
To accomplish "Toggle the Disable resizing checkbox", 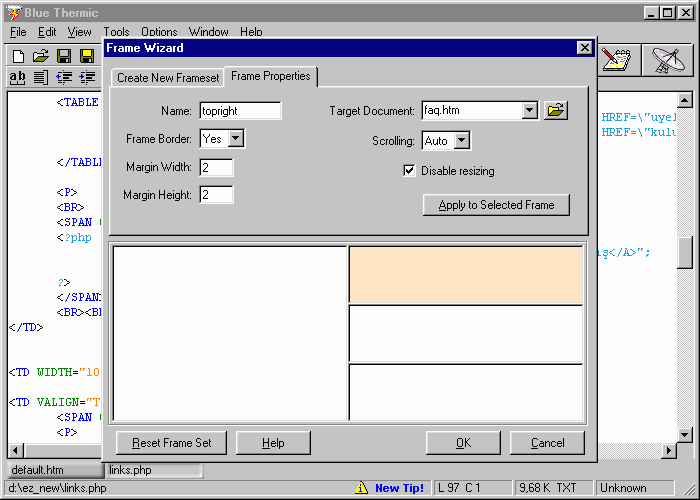I will [x=409, y=171].
